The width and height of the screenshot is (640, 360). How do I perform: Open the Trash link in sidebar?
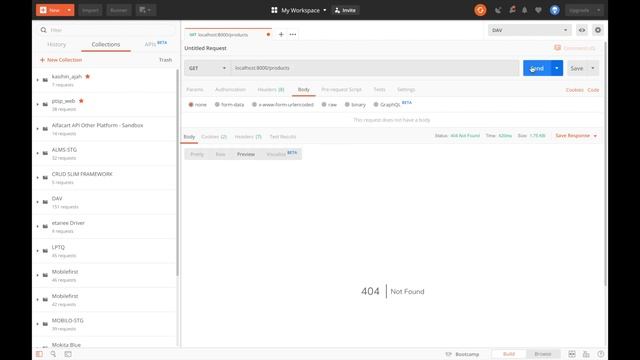165,60
